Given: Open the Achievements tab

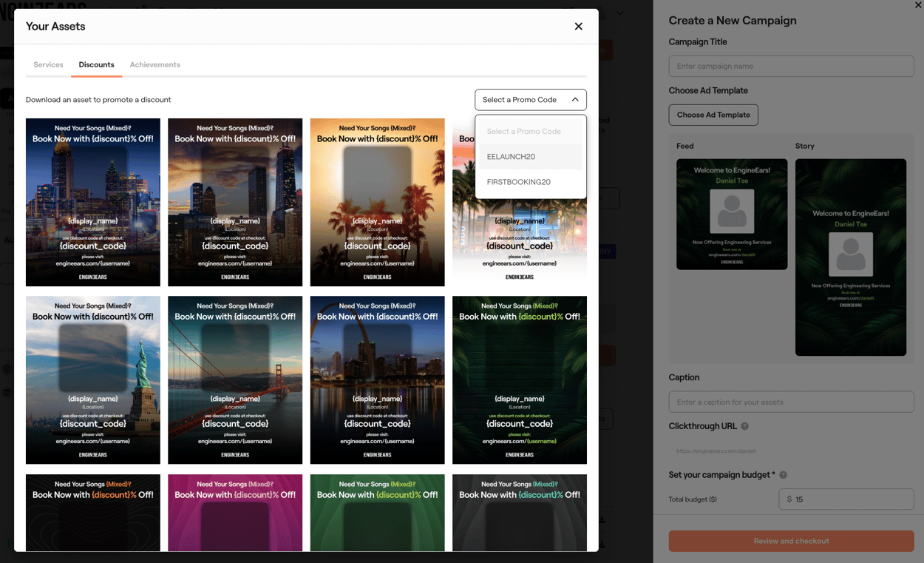Looking at the screenshot, I should tap(154, 65).
